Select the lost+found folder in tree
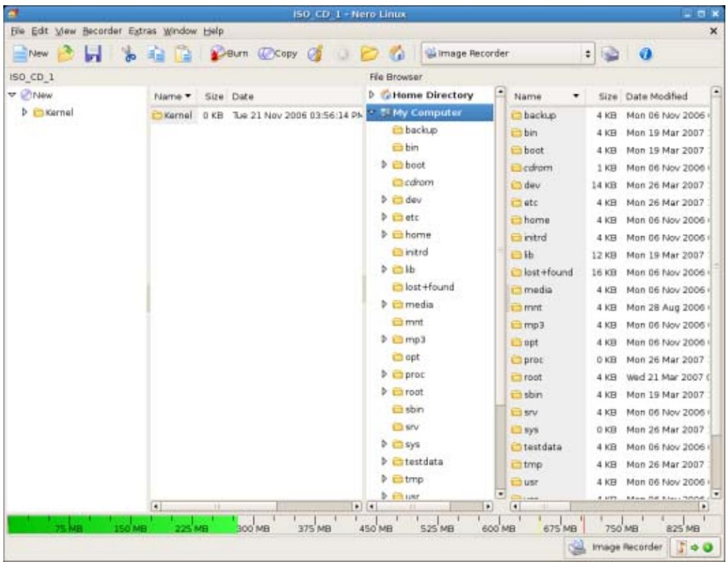 [424, 287]
